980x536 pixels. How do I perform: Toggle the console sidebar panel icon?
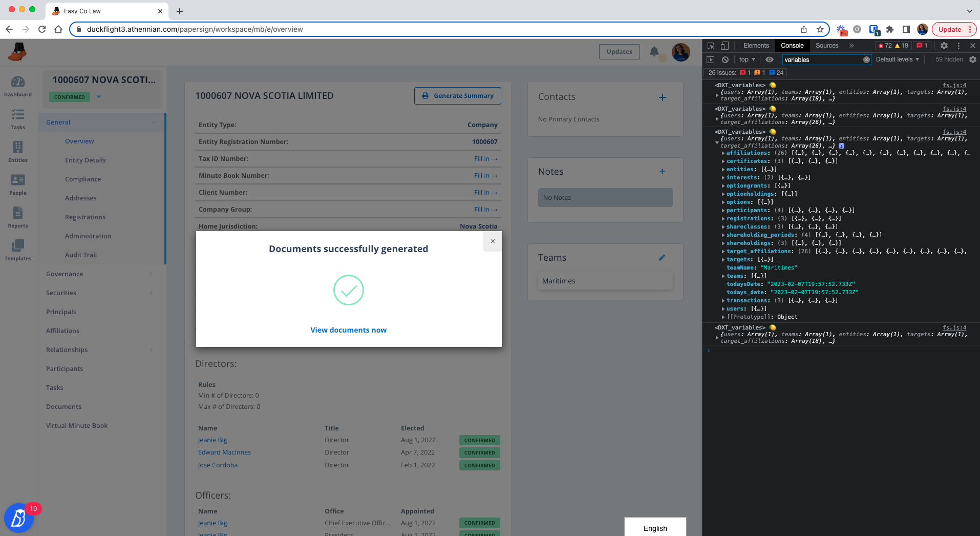(x=711, y=59)
